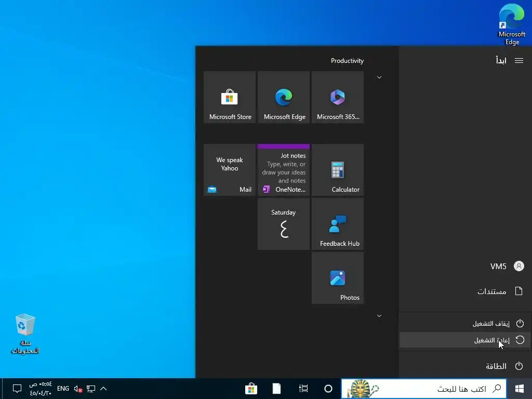532x399 pixels.
Task: Click the search magnifier icon
Action: point(496,389)
